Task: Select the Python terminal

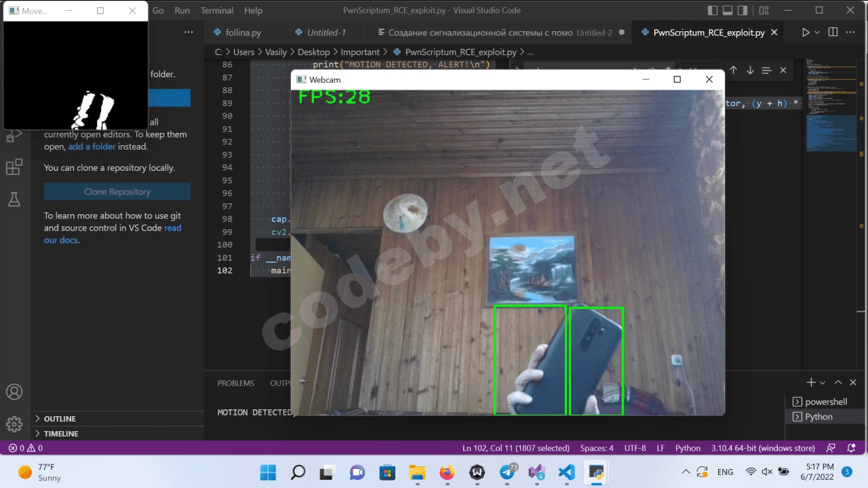Action: tap(825, 417)
